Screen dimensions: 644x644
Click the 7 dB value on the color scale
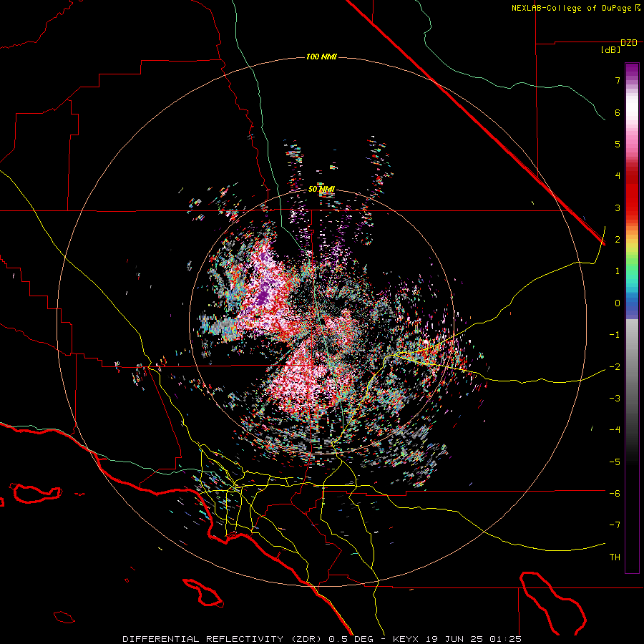(618, 80)
